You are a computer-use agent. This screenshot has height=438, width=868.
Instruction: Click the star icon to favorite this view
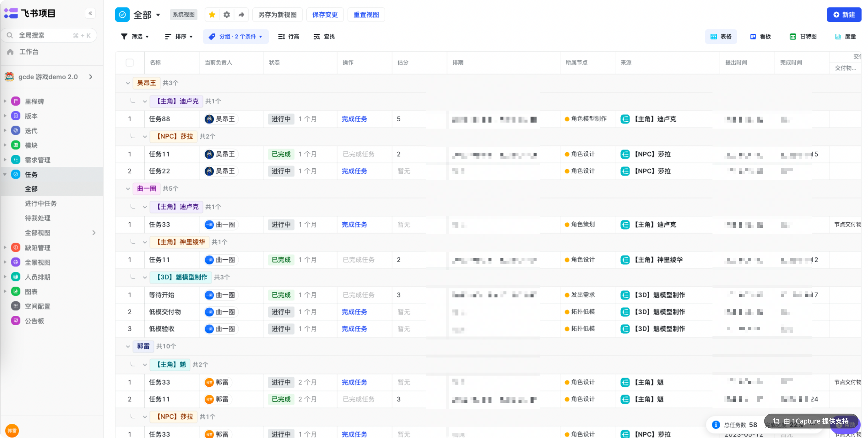(212, 14)
